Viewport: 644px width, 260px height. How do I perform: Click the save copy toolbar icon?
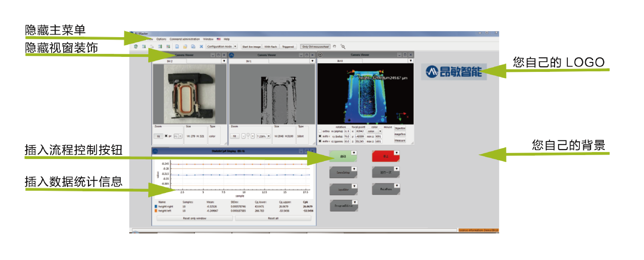tap(193, 47)
